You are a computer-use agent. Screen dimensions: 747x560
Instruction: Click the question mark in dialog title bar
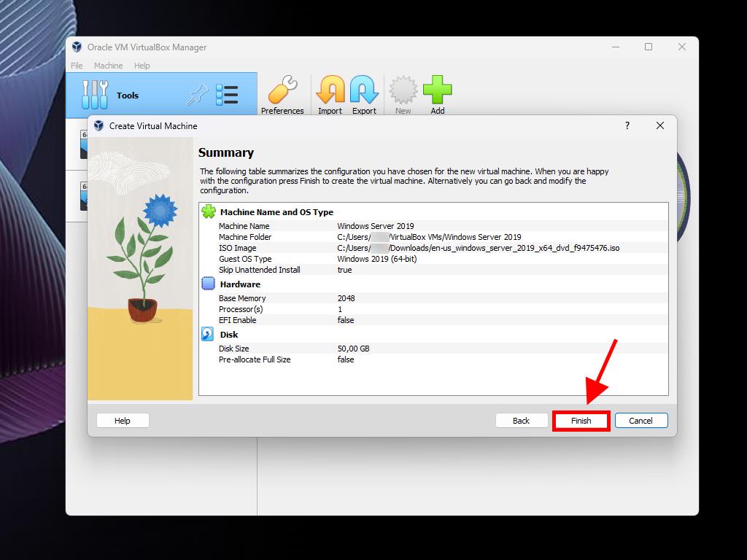pos(627,125)
